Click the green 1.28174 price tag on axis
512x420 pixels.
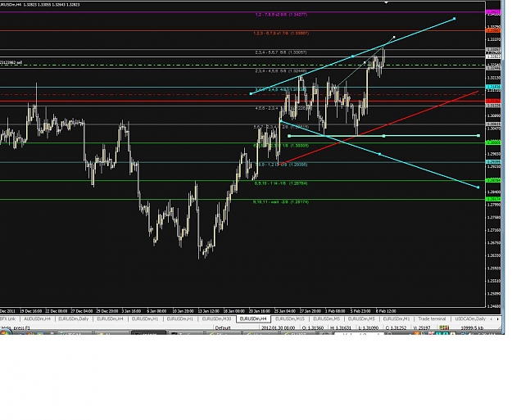point(493,199)
